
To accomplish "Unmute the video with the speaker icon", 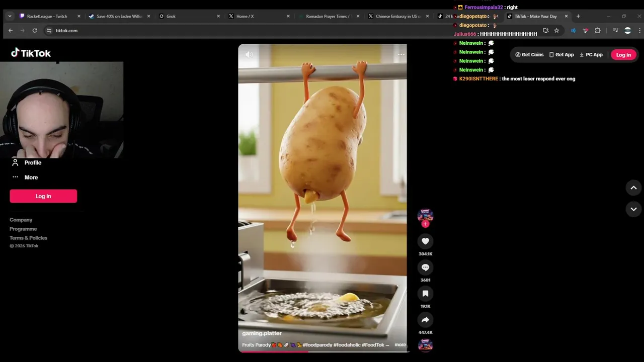I will (x=249, y=54).
